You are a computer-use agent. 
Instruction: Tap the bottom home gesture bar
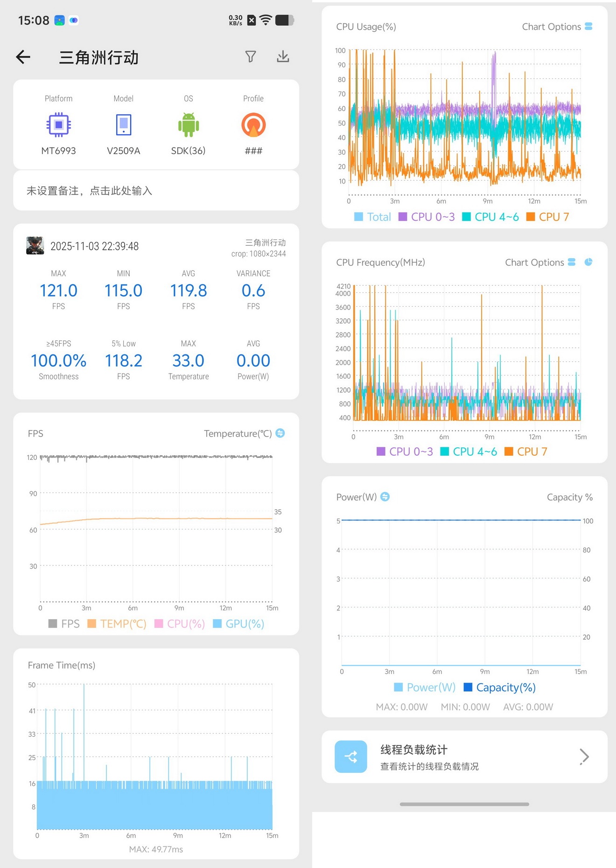point(464,804)
